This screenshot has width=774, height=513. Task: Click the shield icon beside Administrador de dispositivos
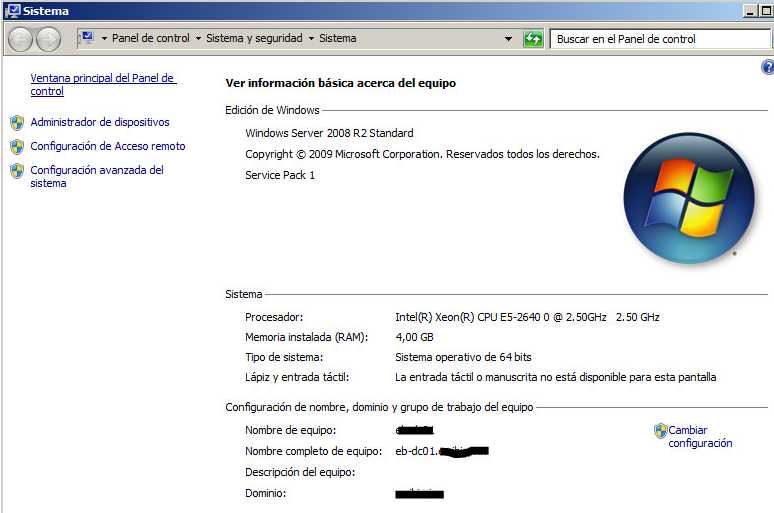(17, 122)
